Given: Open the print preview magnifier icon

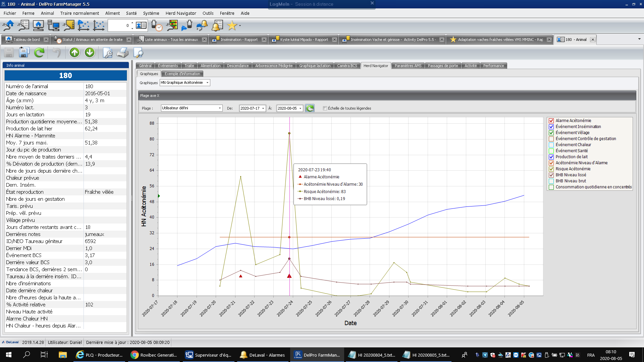Looking at the screenshot, I should click(x=138, y=53).
